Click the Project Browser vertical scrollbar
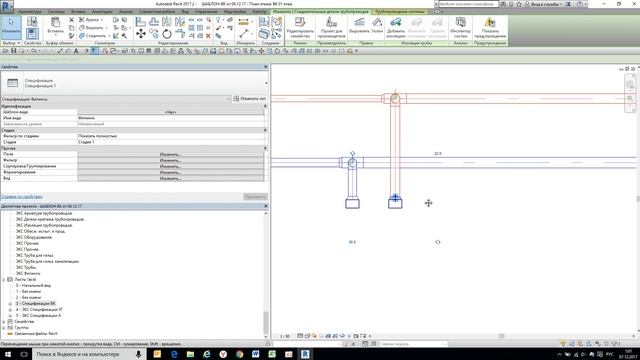640x360 pixels. [x=266, y=322]
